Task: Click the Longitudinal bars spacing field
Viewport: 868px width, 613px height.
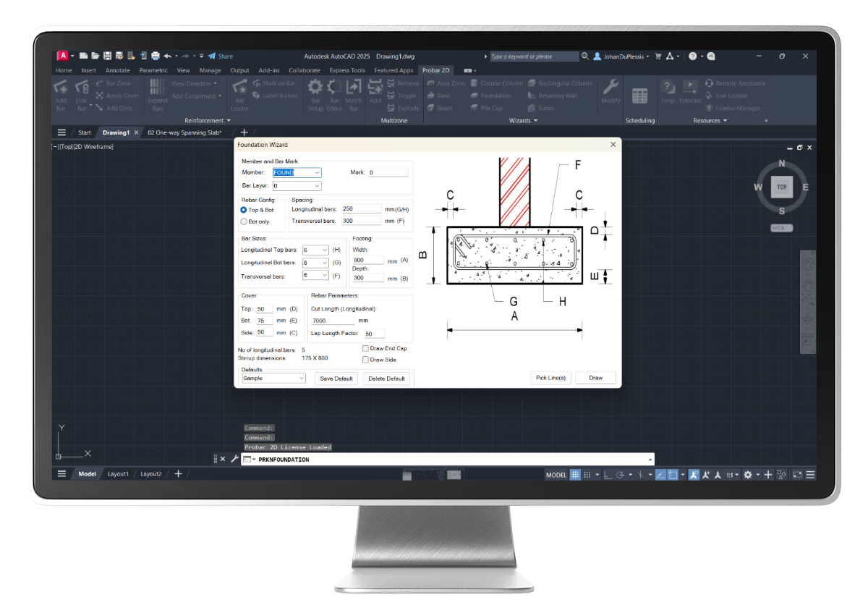Action: [x=361, y=208]
